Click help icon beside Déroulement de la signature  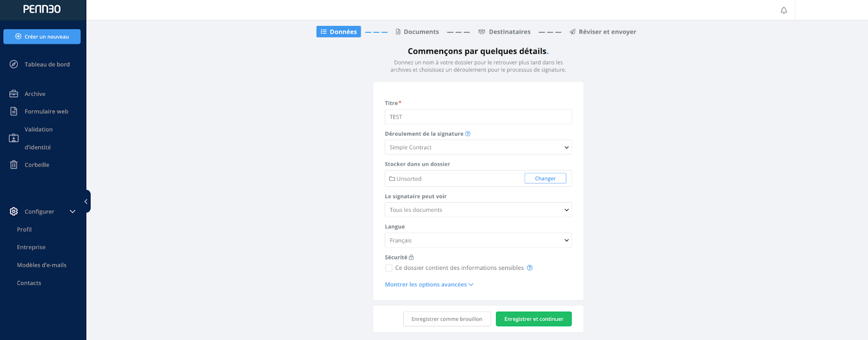[468, 134]
